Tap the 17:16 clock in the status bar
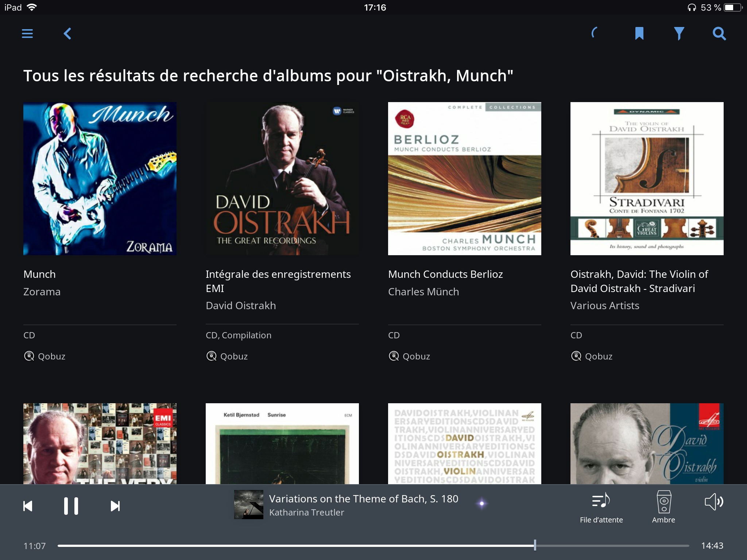The width and height of the screenshot is (747, 560). click(375, 7)
